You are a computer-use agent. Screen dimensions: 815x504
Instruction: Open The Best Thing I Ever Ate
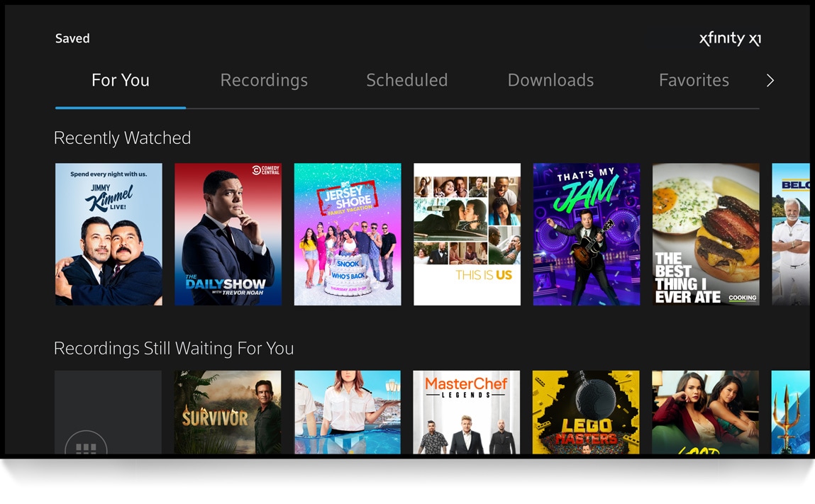click(x=706, y=235)
